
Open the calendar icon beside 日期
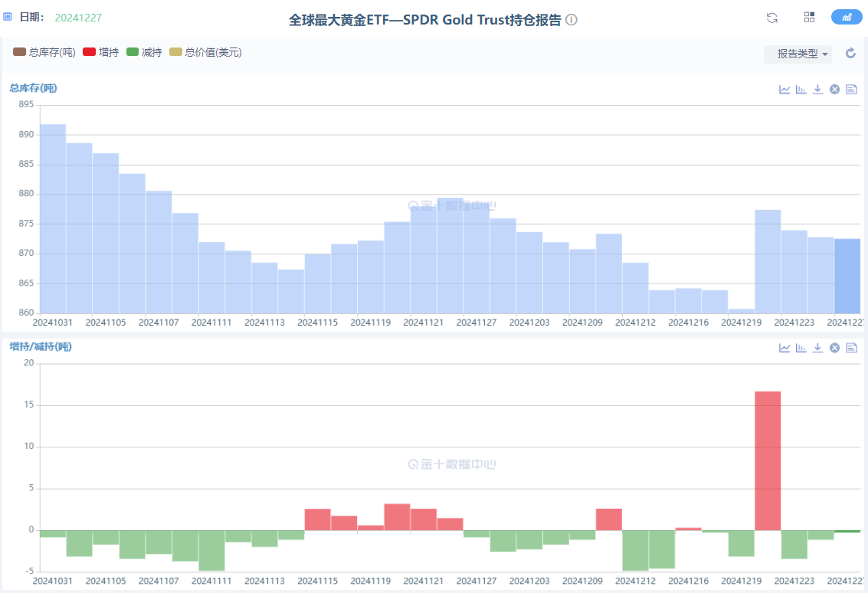click(8, 17)
